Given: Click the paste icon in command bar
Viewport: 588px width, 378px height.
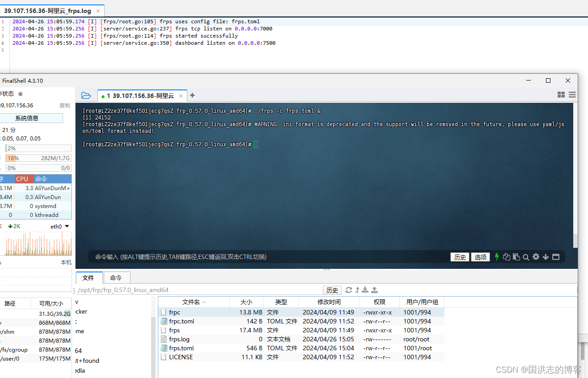Looking at the screenshot, I should tap(516, 257).
